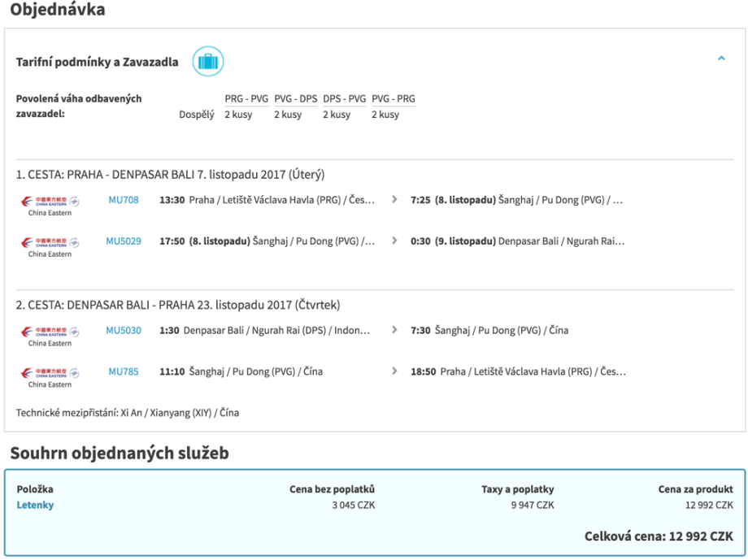Collapse the Tarifní podmínky a Zavazadla panel
This screenshot has height=560, width=748.
coord(720,59)
